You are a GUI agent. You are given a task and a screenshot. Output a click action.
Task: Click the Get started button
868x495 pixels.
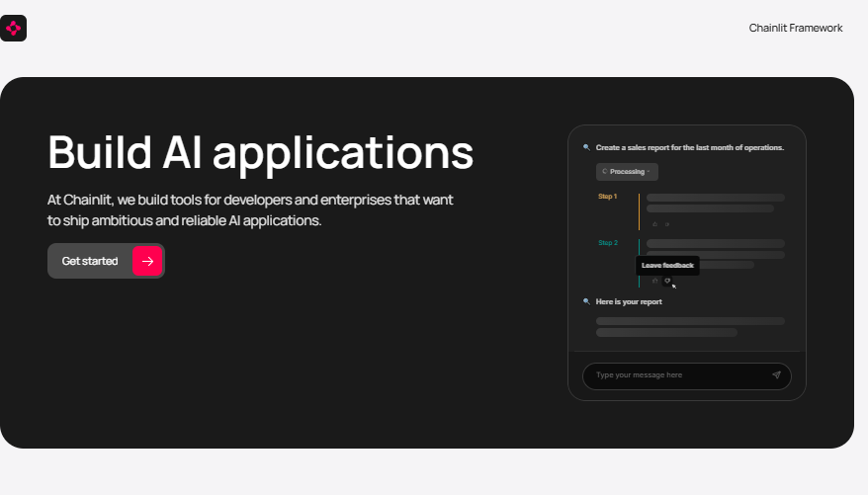point(106,261)
